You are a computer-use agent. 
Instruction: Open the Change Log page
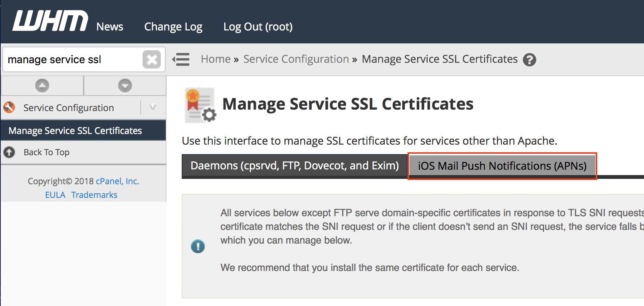(173, 27)
